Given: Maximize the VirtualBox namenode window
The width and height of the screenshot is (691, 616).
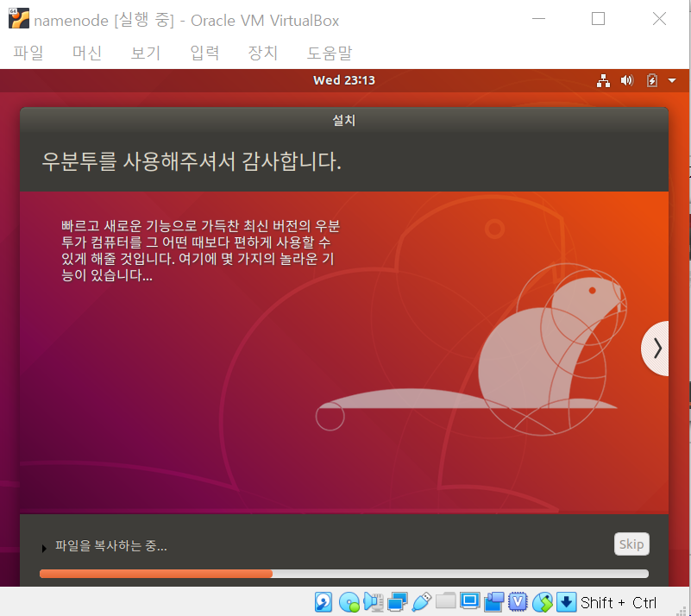Looking at the screenshot, I should (x=598, y=18).
